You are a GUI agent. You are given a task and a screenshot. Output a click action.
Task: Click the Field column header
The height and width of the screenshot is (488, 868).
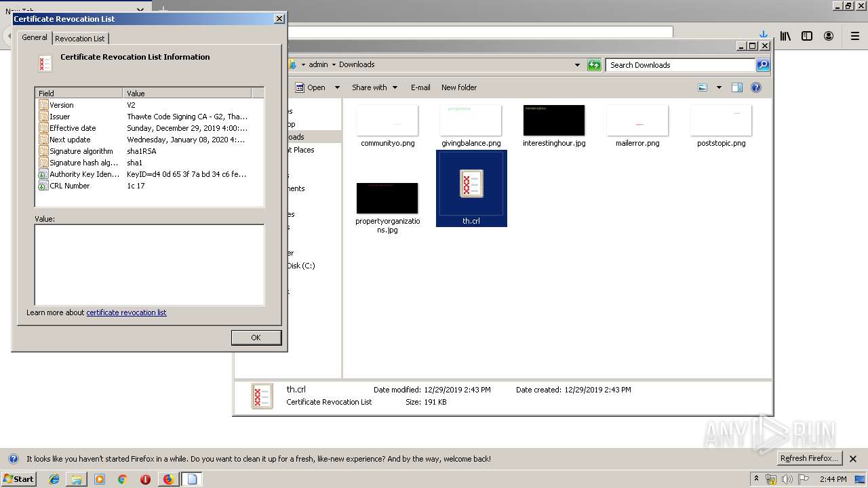click(79, 93)
